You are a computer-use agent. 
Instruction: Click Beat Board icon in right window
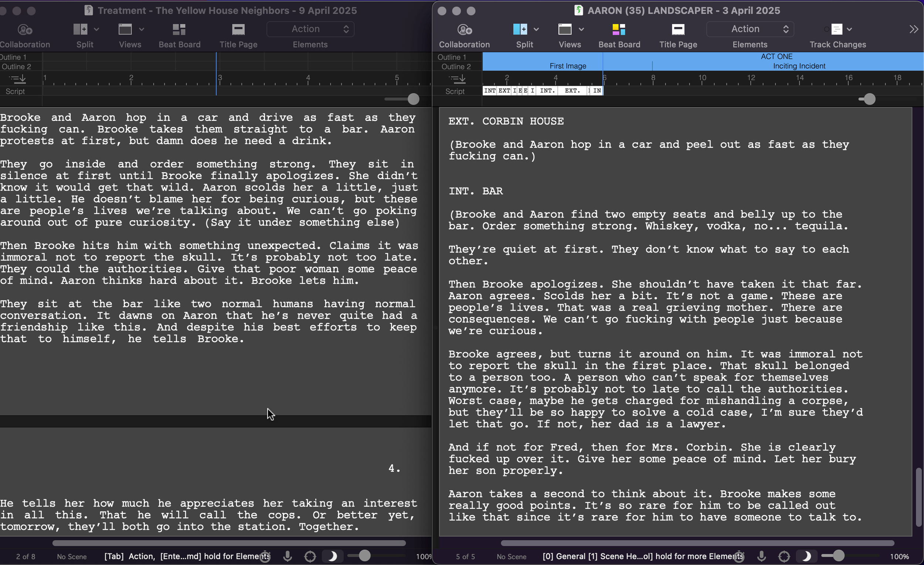[619, 30]
